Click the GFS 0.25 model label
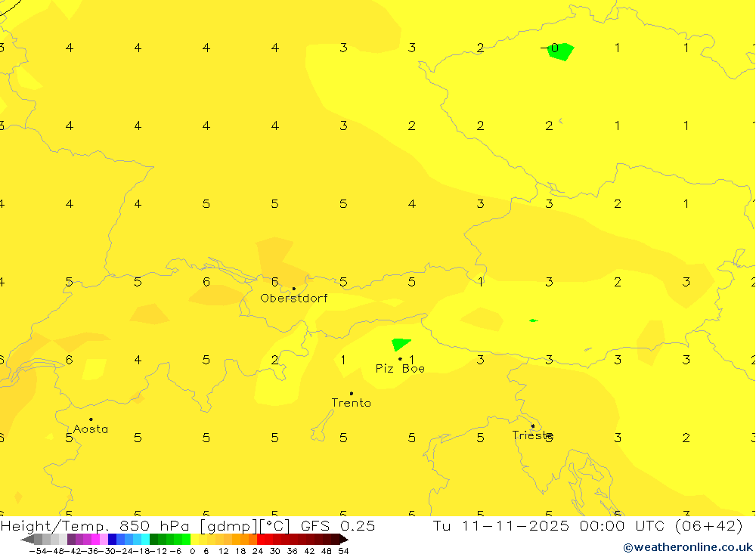 click(338, 526)
